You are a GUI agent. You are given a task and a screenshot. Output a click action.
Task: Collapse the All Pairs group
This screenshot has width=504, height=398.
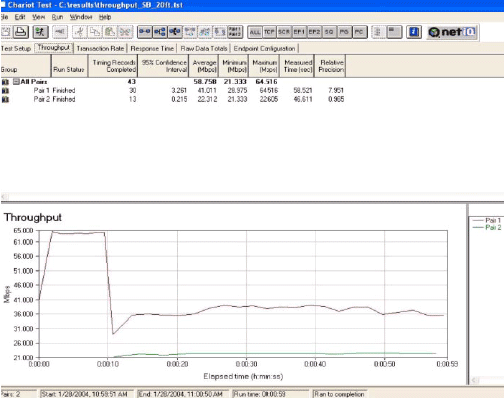click(x=16, y=81)
